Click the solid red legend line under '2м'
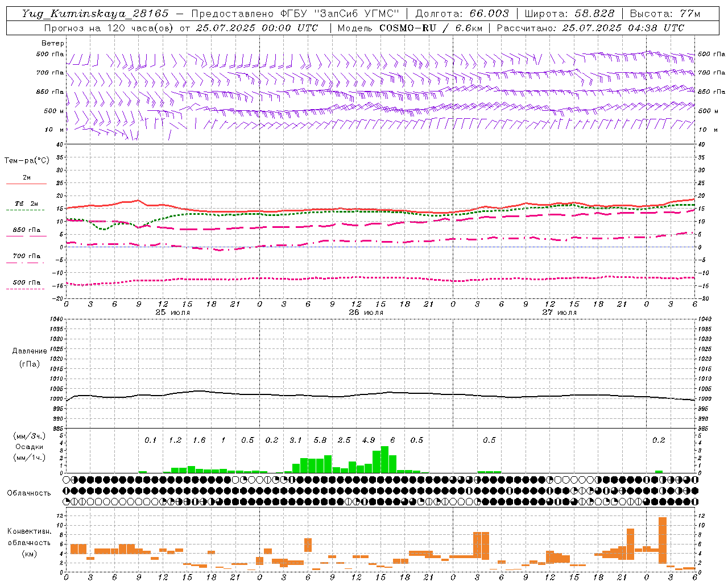The width and height of the screenshot is (728, 582). point(26,184)
